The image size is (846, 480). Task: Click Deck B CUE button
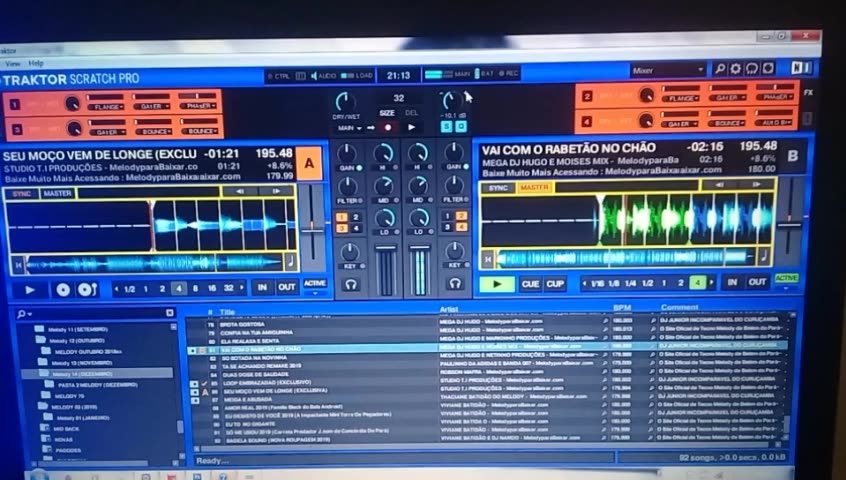tap(530, 284)
